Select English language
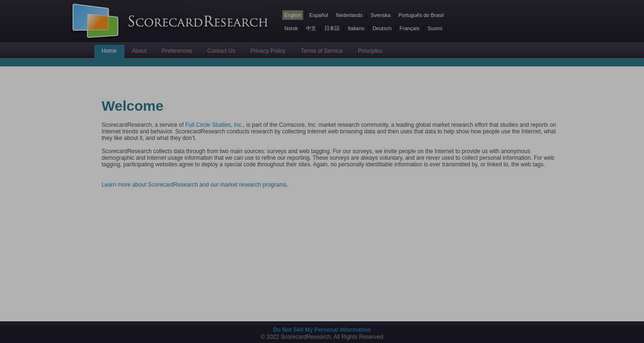This screenshot has height=343, width=644. click(293, 15)
